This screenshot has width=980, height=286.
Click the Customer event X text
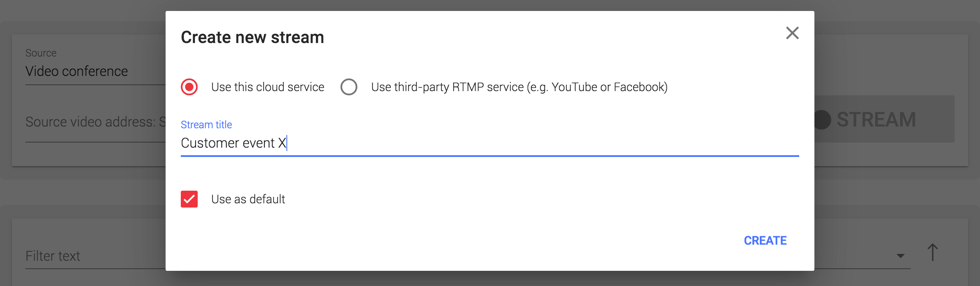click(x=233, y=143)
